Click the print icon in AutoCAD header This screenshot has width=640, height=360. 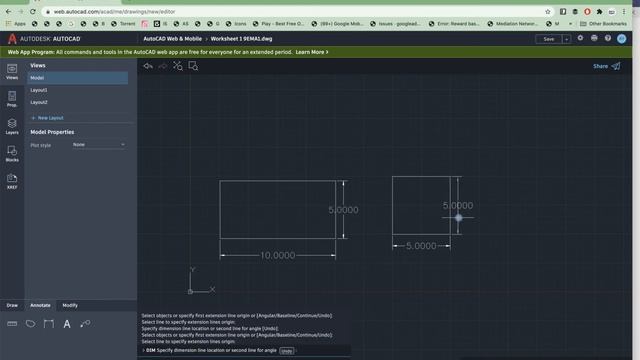[594, 38]
